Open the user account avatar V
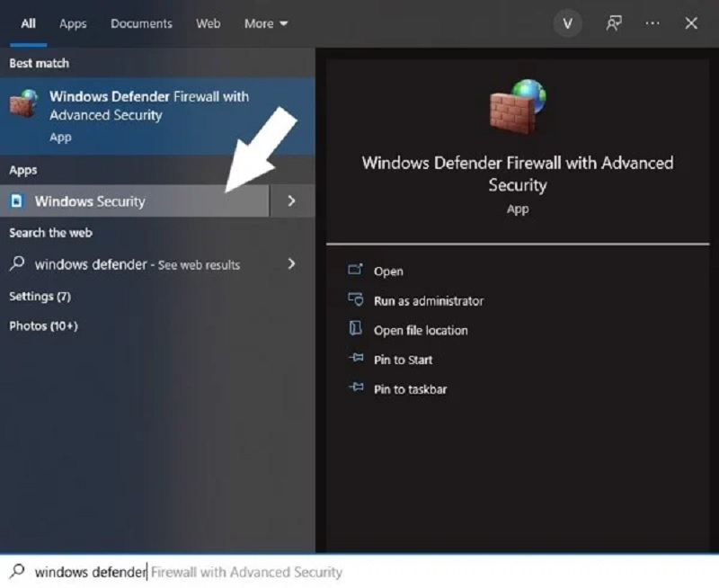Screen dimensions: 719x588 (x=567, y=23)
